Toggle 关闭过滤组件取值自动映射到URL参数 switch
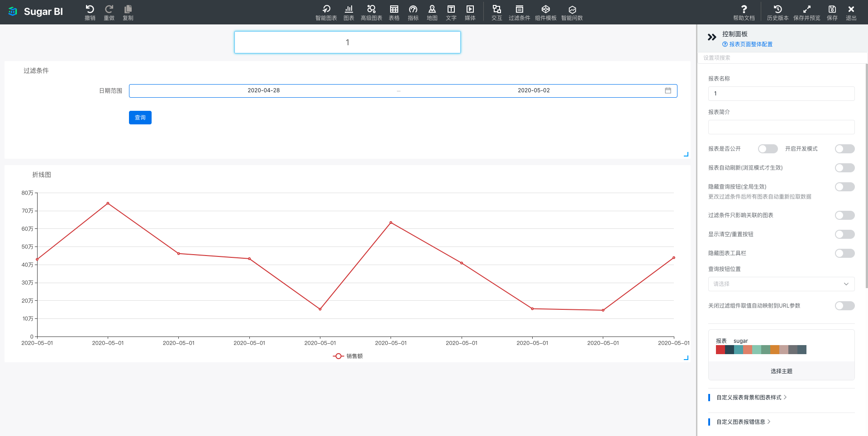This screenshot has width=868, height=436. pyautogui.click(x=845, y=306)
